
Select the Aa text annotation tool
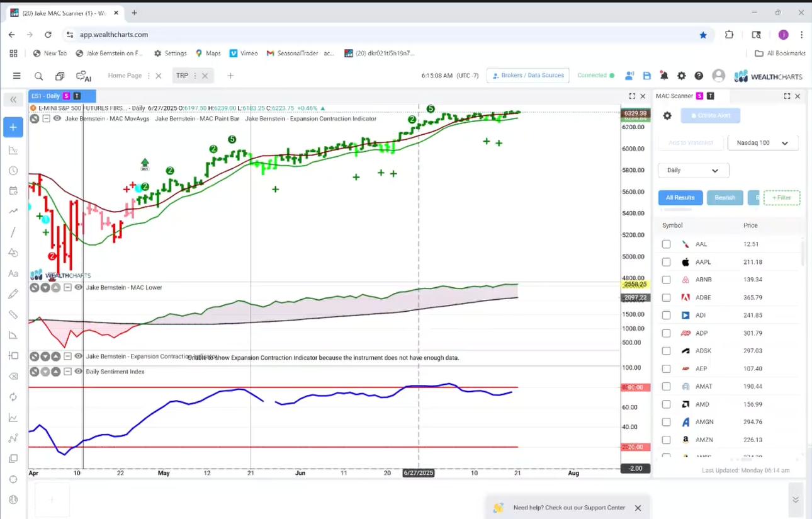click(13, 273)
